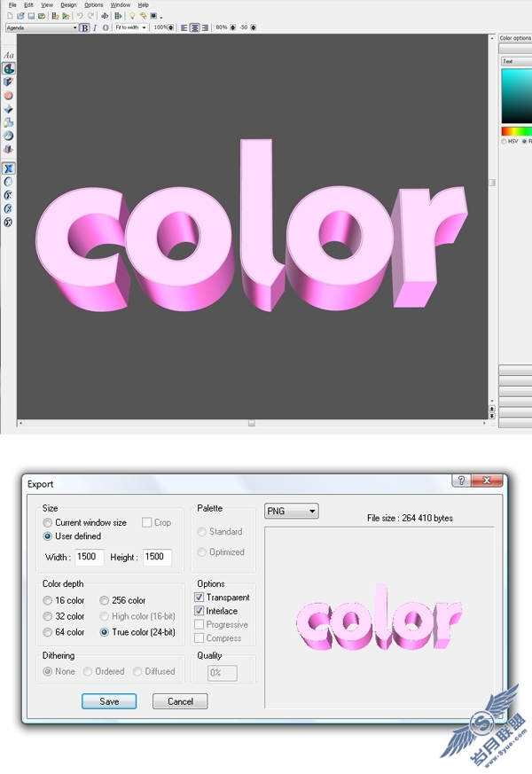Open the Edit menu
Screen dimensions: 532x774
click(x=28, y=5)
